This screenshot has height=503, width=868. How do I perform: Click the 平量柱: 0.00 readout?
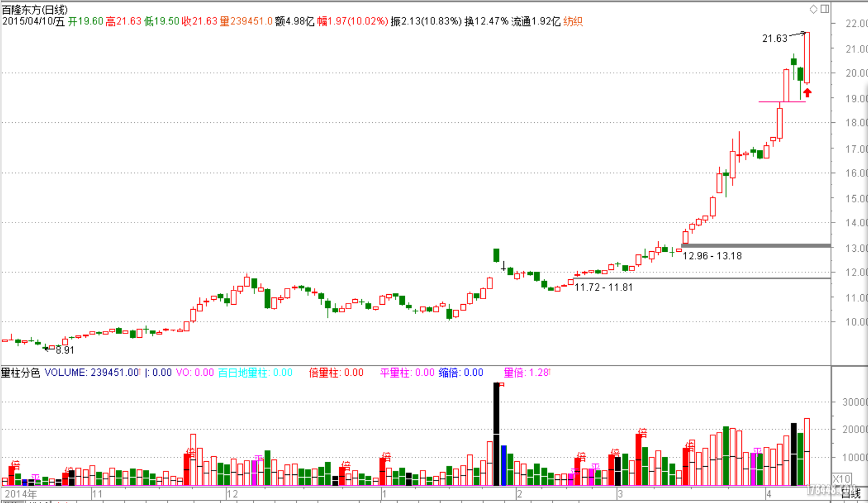click(x=407, y=373)
